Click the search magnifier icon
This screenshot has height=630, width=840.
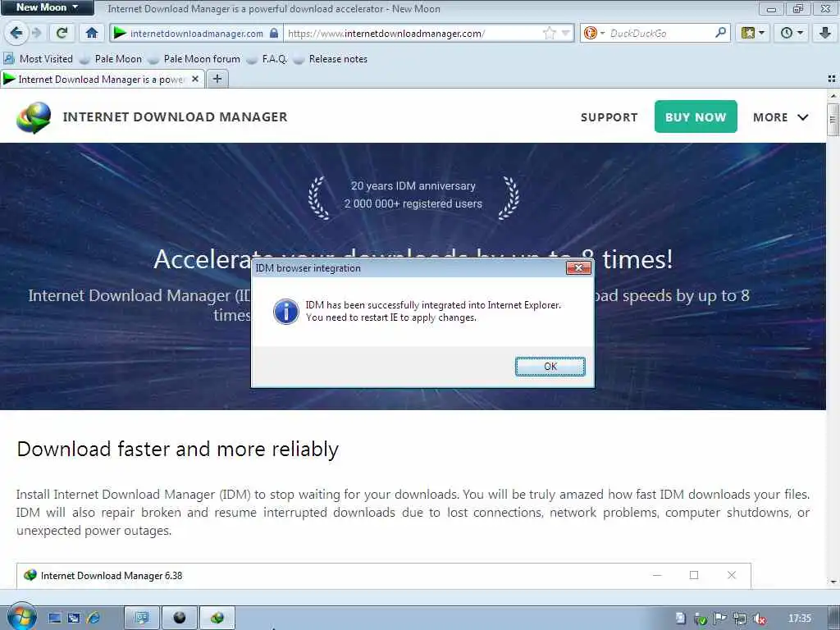pyautogui.click(x=720, y=33)
